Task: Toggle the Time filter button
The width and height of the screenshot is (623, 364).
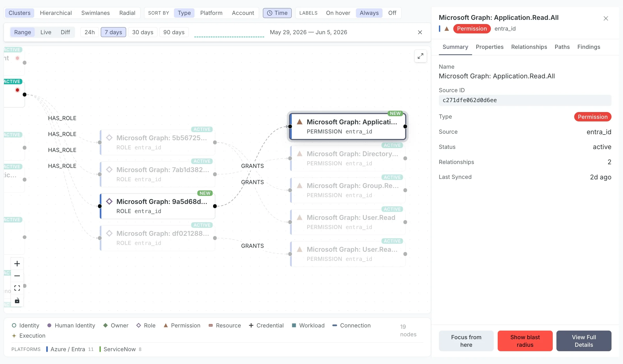Action: pyautogui.click(x=277, y=13)
